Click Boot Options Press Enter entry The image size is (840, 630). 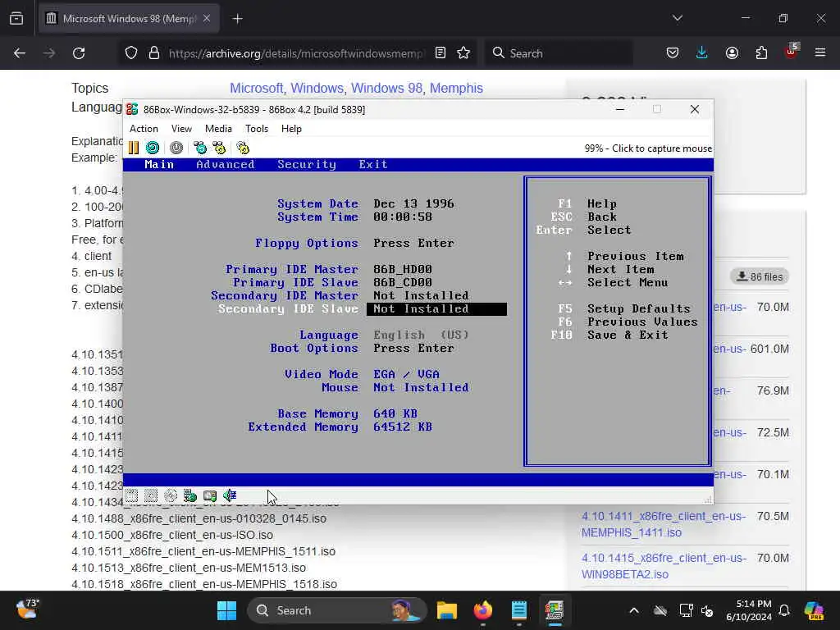pyautogui.click(x=413, y=348)
